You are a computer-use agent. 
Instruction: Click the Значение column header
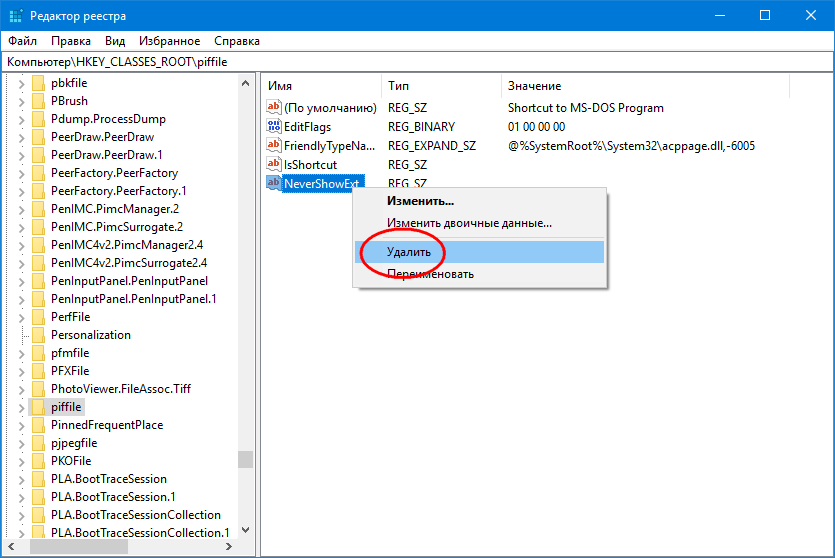tap(534, 86)
